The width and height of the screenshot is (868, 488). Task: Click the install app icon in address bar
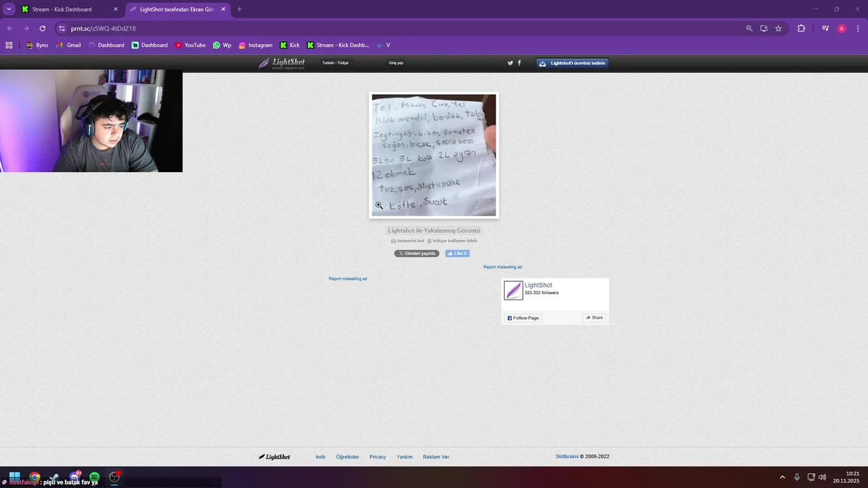coord(764,28)
